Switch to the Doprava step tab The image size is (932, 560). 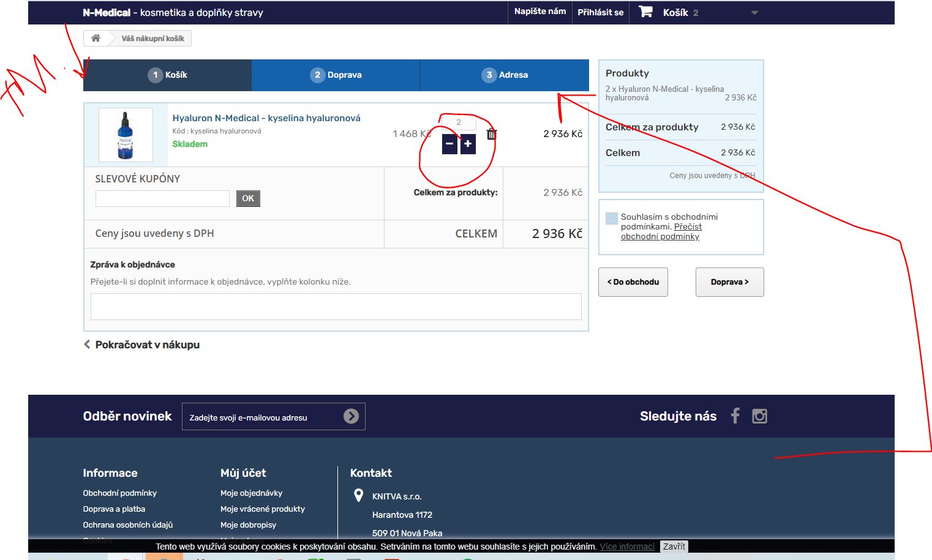pyautogui.click(x=336, y=75)
